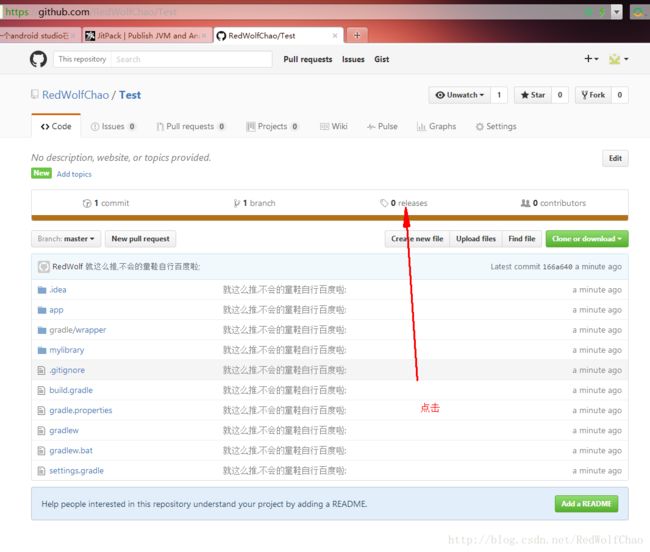Click the This repository search scope label
This screenshot has height=552, width=650.
pos(82,59)
